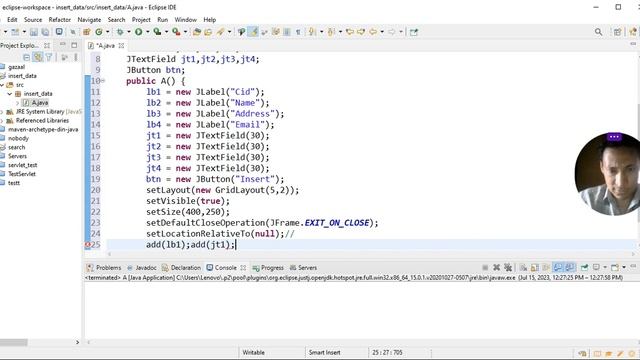Screen dimensions: 640x360
Task: Open the Window menu
Action: coord(185,20)
